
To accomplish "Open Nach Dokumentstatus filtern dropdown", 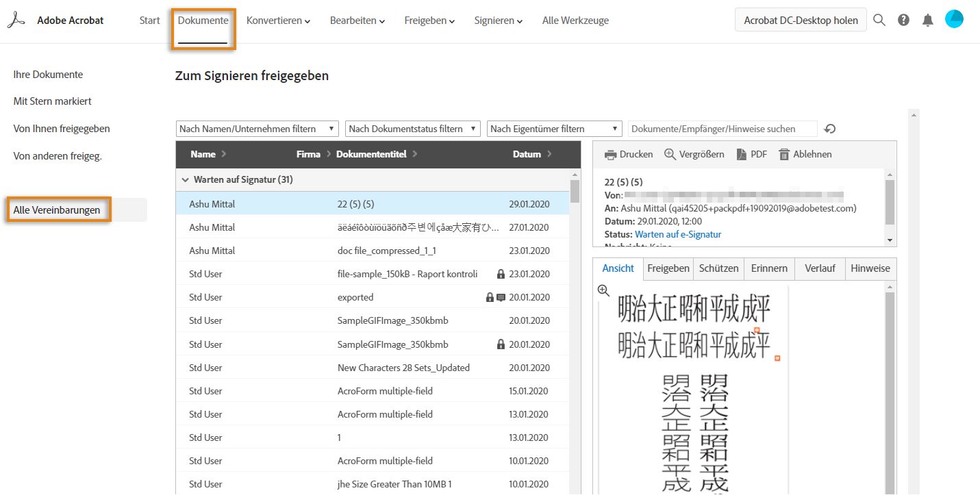I will pos(412,129).
